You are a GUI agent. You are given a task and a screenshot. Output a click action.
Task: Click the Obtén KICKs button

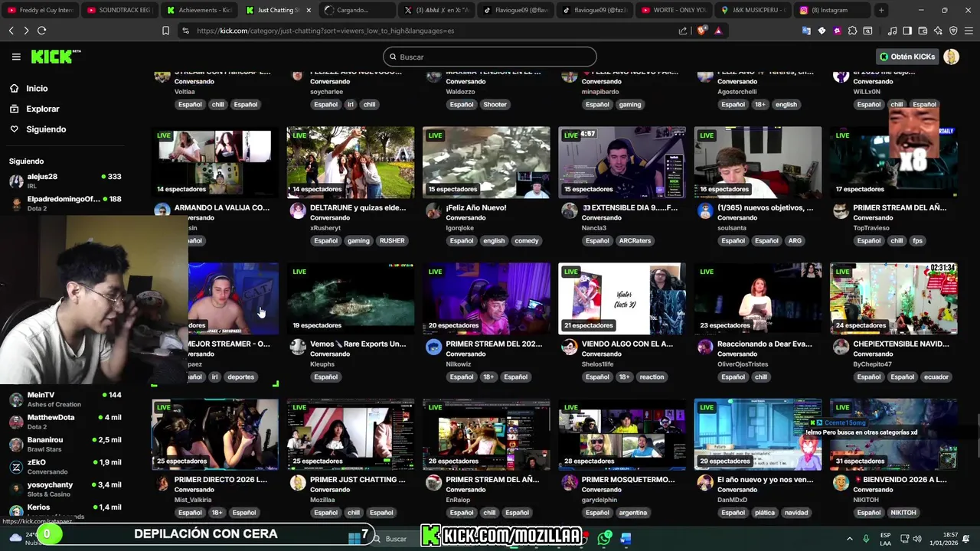click(x=907, y=57)
